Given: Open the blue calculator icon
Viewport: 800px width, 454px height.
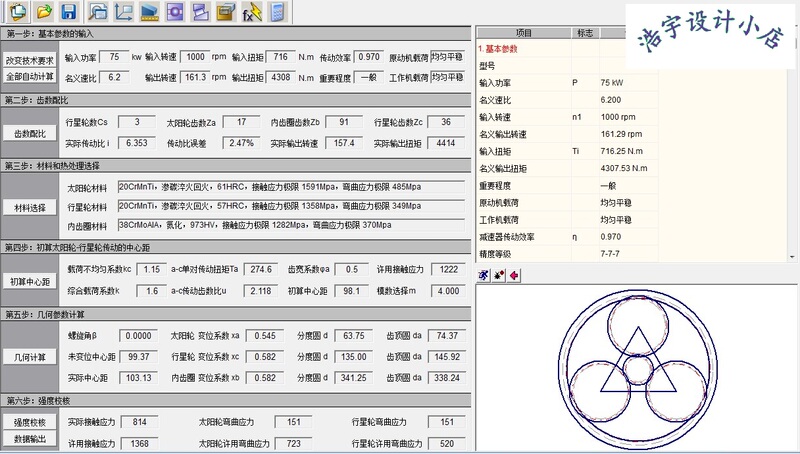Looking at the screenshot, I should 278,12.
